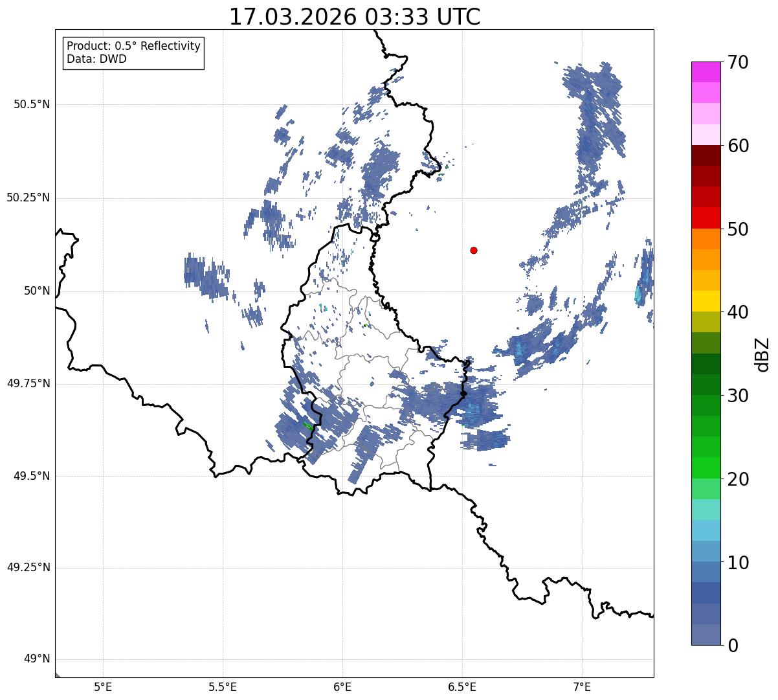Image resolution: width=778 pixels, height=700 pixels.
Task: Click the latitude label 50.25°N
Action: click(x=28, y=198)
